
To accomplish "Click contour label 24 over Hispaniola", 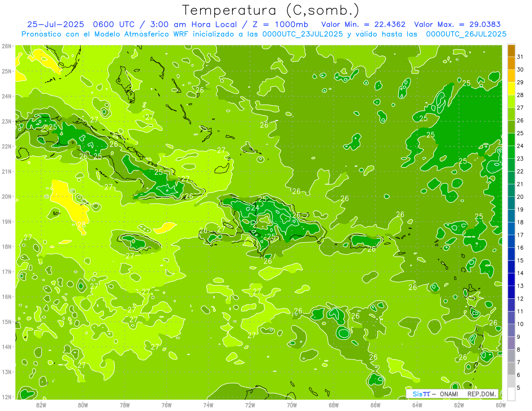I will pyautogui.click(x=255, y=207).
